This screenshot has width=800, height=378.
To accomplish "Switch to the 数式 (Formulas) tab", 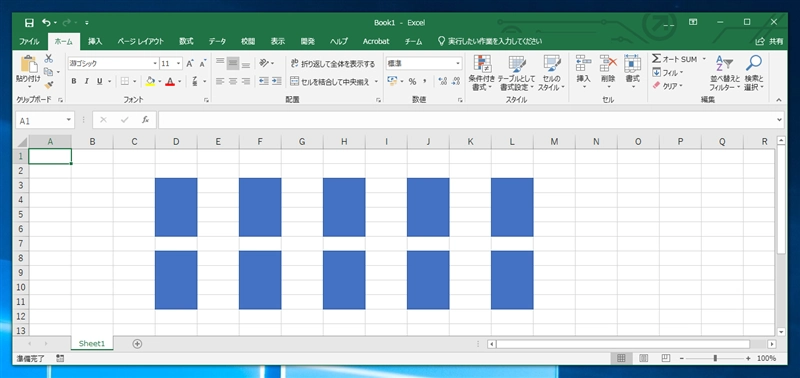I will tap(186, 41).
